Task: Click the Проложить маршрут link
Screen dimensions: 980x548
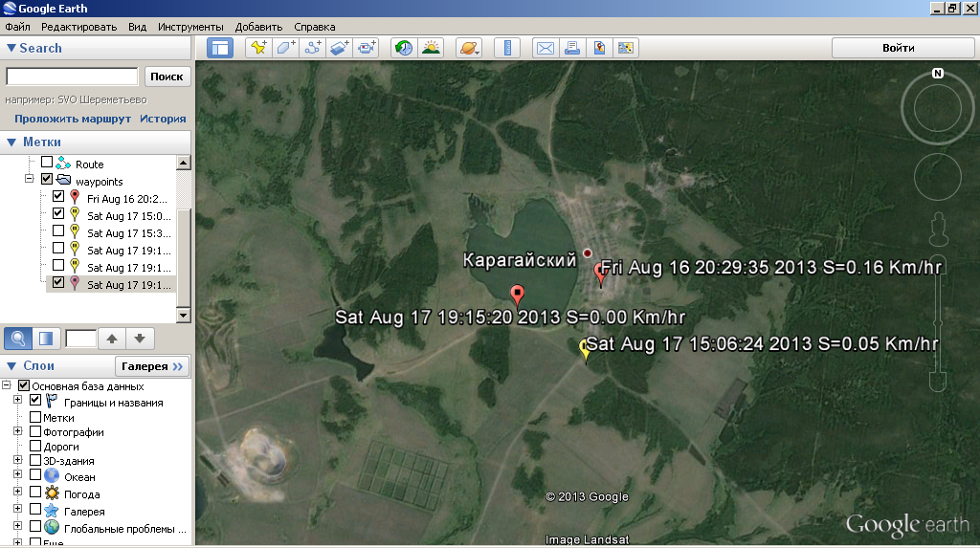Action: click(73, 119)
